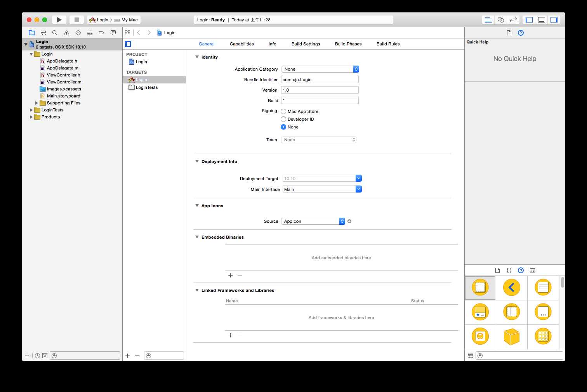The height and width of the screenshot is (392, 587).
Task: Expand the Products group
Action: tap(31, 117)
